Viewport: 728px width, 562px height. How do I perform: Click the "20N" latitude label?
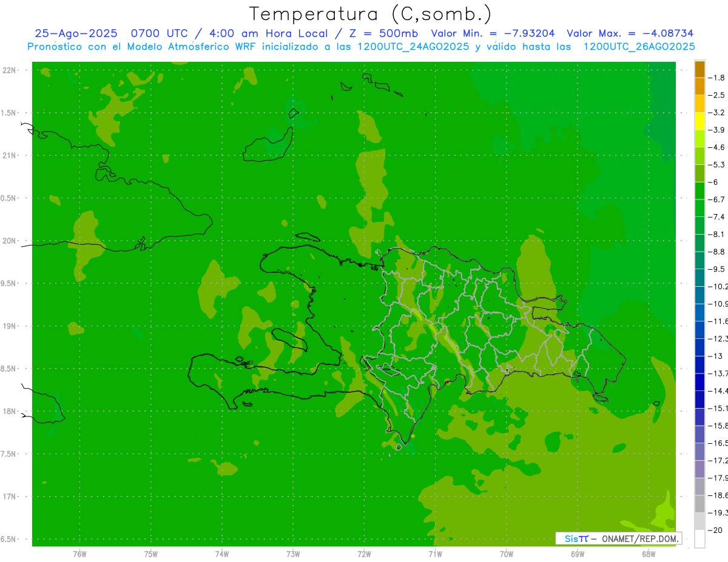[8, 241]
